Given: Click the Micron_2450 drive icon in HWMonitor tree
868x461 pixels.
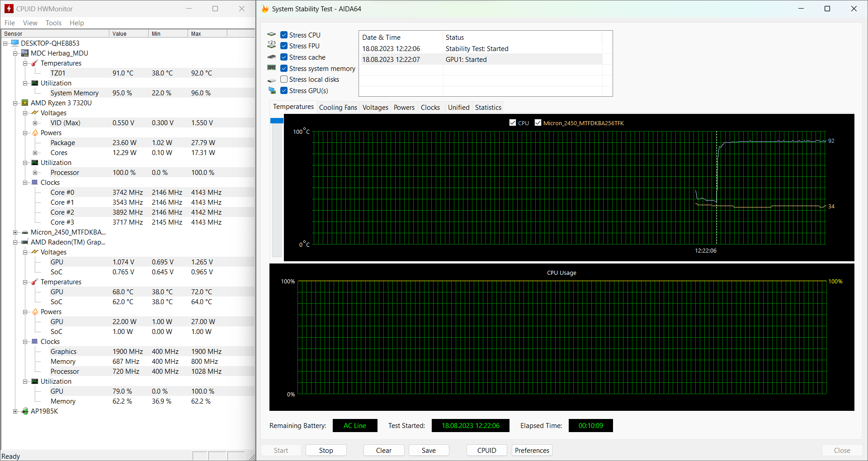Looking at the screenshot, I should (25, 232).
